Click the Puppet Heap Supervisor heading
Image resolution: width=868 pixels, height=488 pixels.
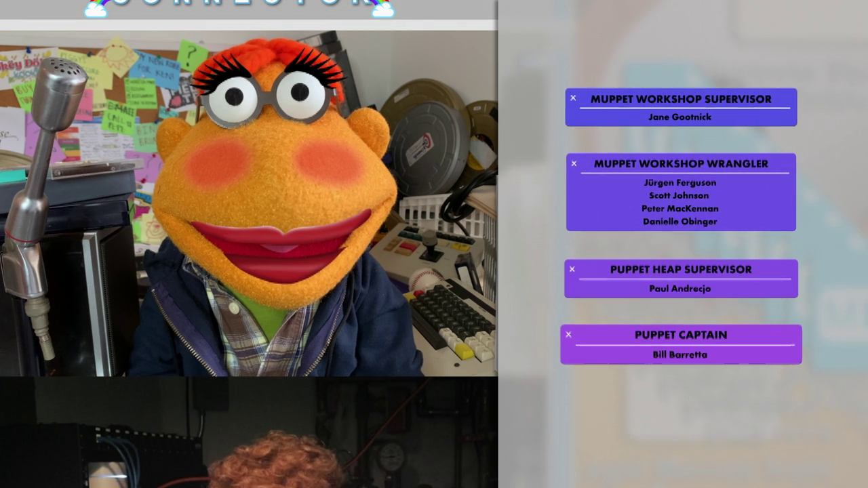pos(681,269)
